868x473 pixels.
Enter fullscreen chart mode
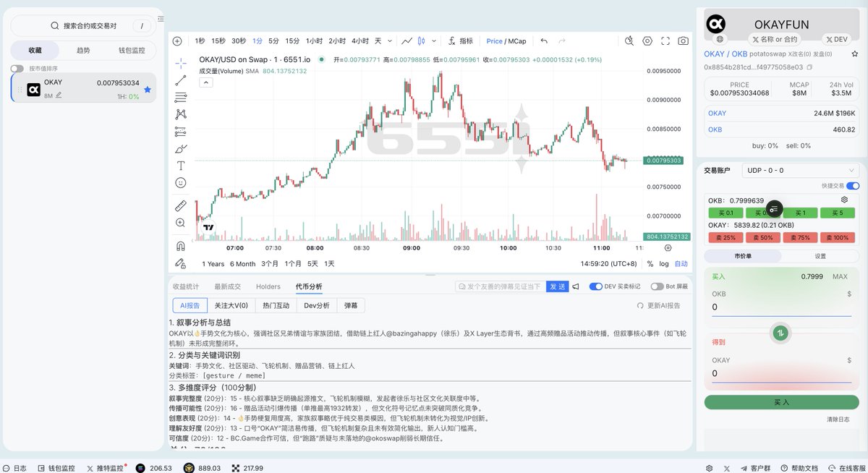coord(665,41)
